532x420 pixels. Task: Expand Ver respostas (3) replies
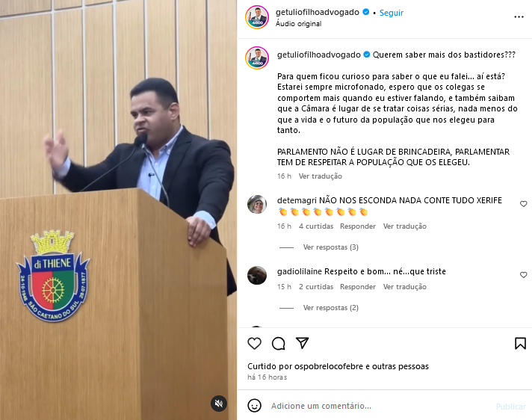click(x=330, y=247)
